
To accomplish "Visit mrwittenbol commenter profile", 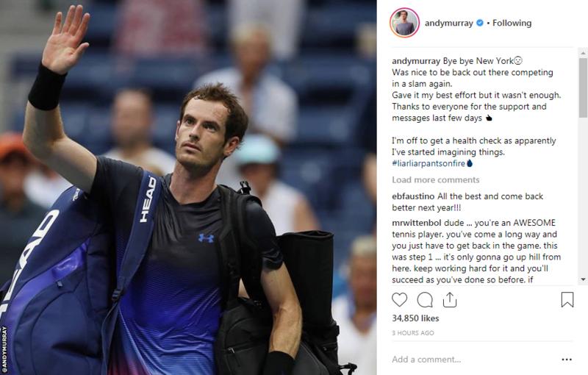I will [417, 223].
